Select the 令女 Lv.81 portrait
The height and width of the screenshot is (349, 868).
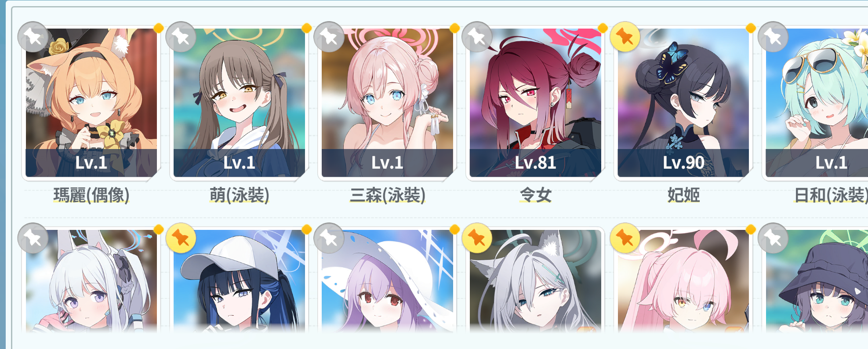[535, 103]
